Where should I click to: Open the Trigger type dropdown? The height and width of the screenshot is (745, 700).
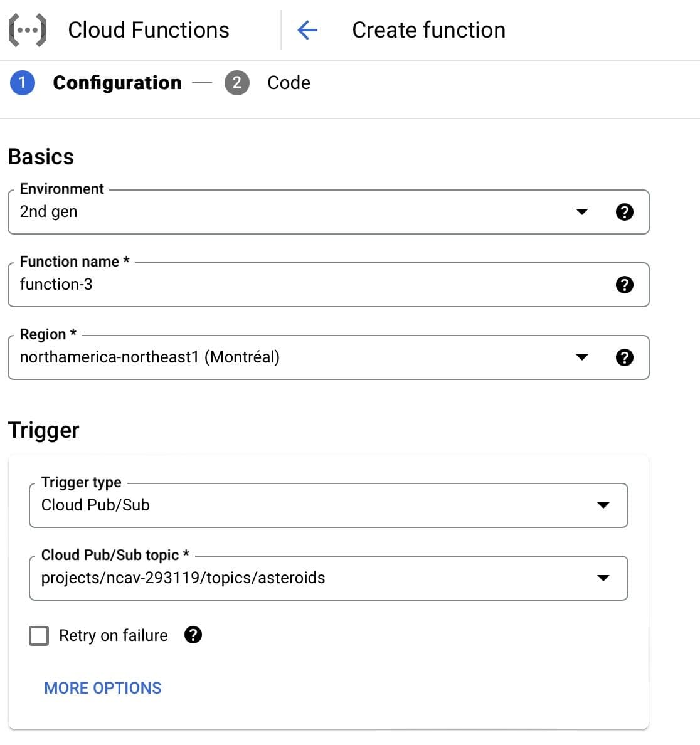(603, 505)
